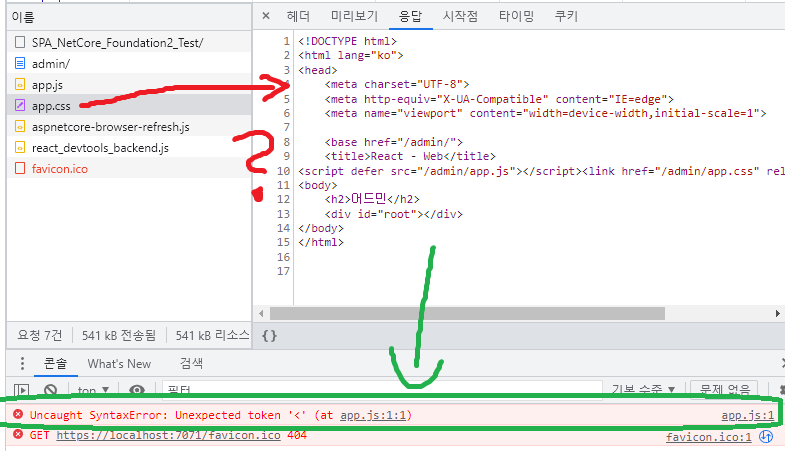The image size is (785, 451).
Task: Select the aspnetcore-browser-refresh.js request
Action: 129,126
